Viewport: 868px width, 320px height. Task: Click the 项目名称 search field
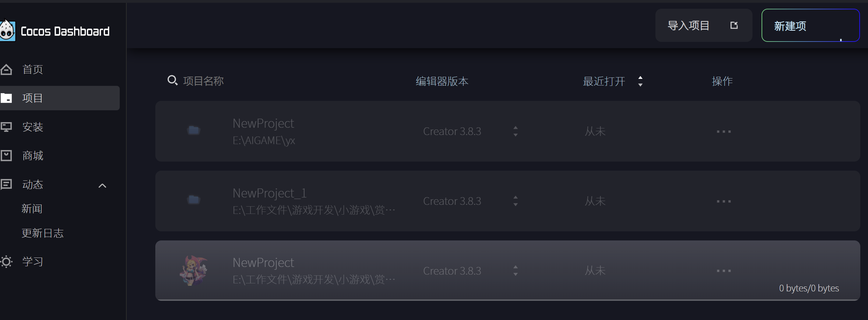click(203, 81)
